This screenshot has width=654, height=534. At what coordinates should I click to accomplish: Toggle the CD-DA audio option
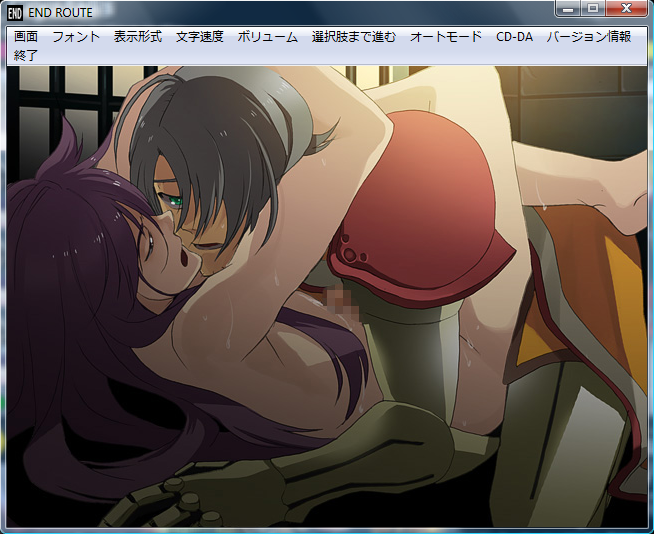click(514, 37)
